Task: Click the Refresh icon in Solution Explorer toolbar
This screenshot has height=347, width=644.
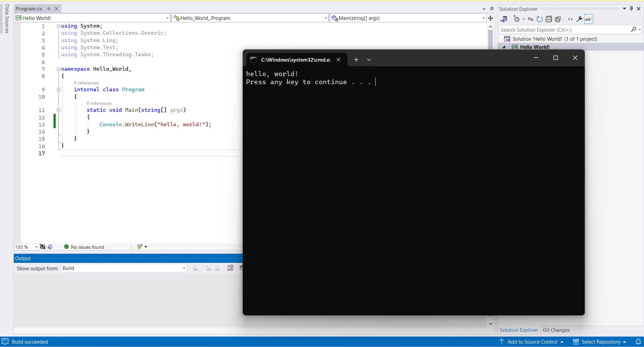Action: 539,19
